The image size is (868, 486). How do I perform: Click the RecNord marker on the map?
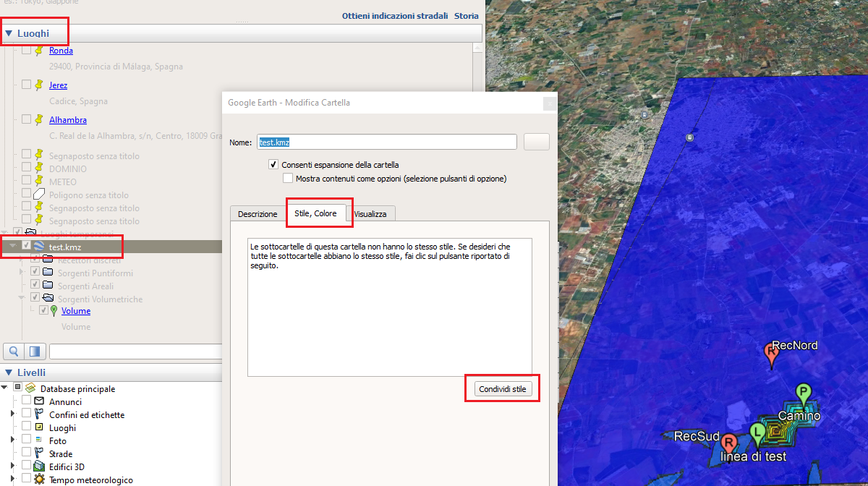pos(771,353)
